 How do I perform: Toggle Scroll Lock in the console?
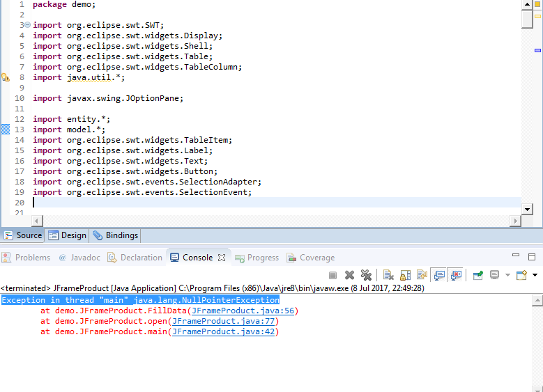click(405, 276)
